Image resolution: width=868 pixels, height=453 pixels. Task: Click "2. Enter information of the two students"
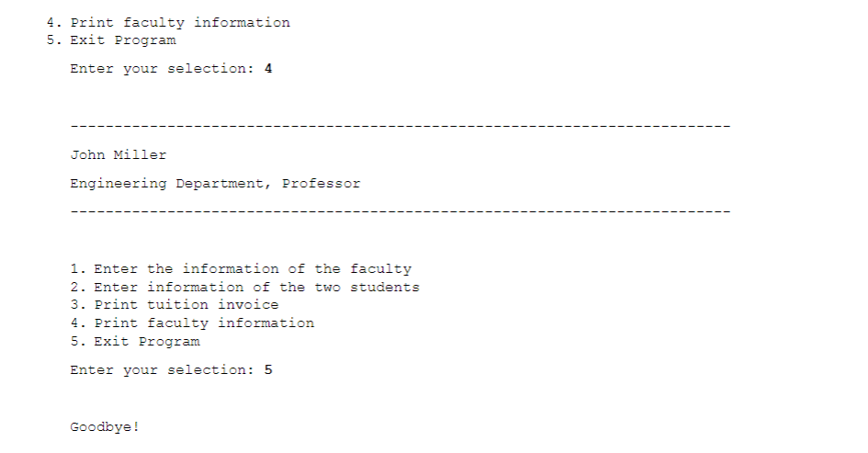244,287
